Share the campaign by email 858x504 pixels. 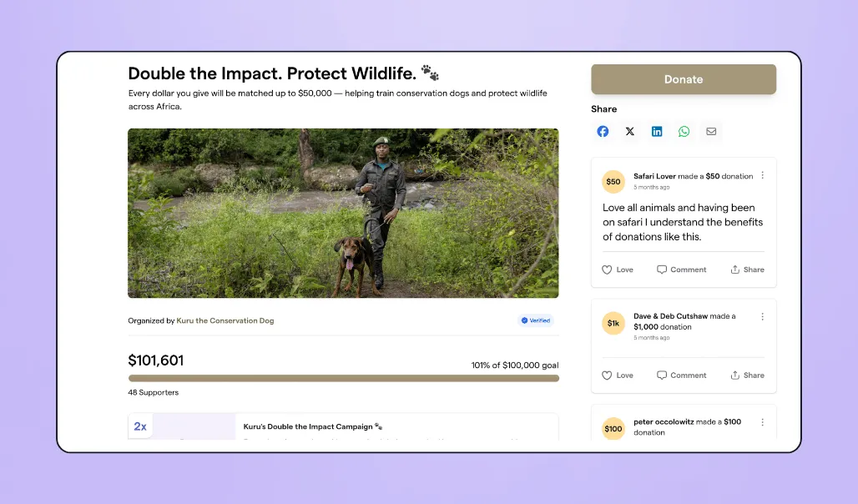pos(711,131)
